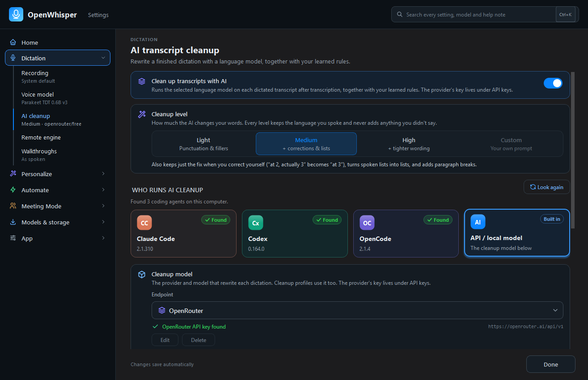Expand the Meeting Mode section chevron
588x380 pixels.
click(103, 206)
